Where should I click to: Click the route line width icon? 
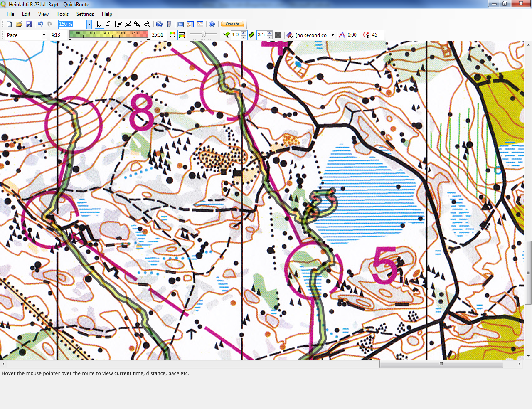click(227, 35)
